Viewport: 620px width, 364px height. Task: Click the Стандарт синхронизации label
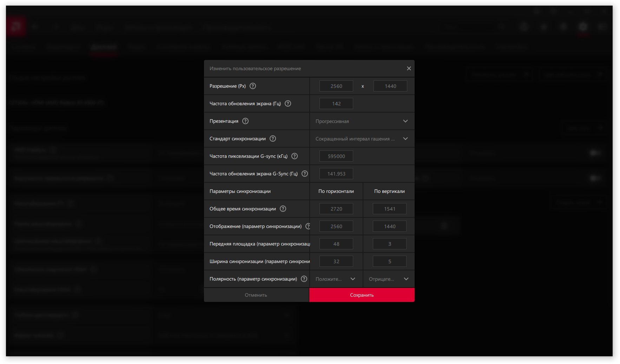pos(238,139)
